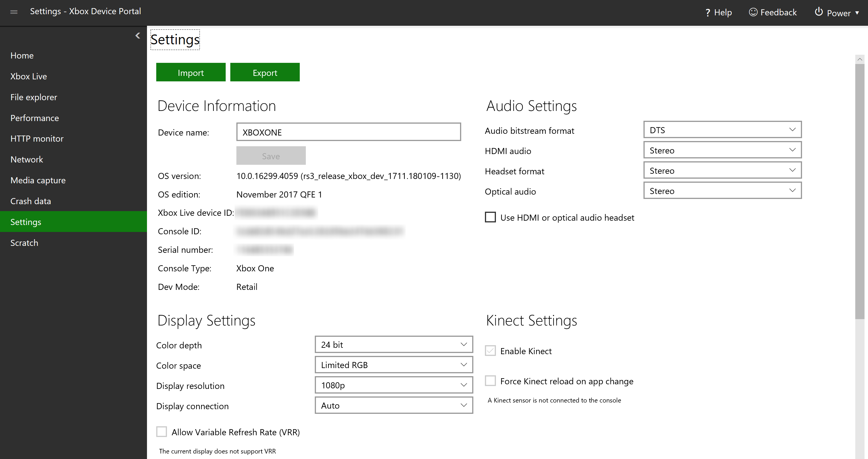Open Xbox Live section

click(x=28, y=76)
